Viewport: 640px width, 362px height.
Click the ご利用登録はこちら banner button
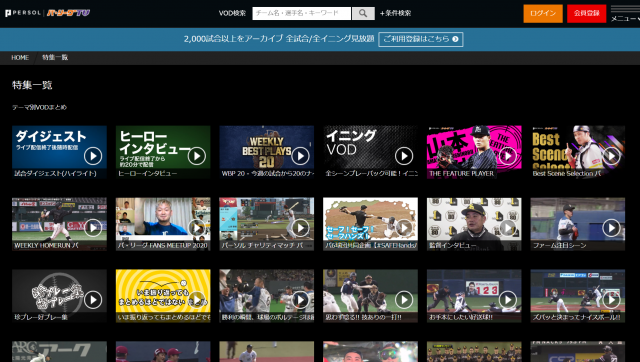tap(421, 39)
